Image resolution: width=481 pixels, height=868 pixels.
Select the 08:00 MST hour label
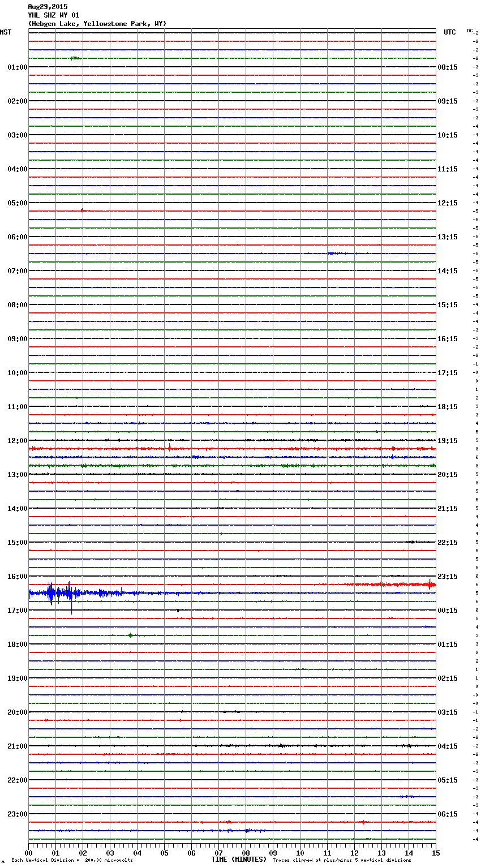point(18,305)
